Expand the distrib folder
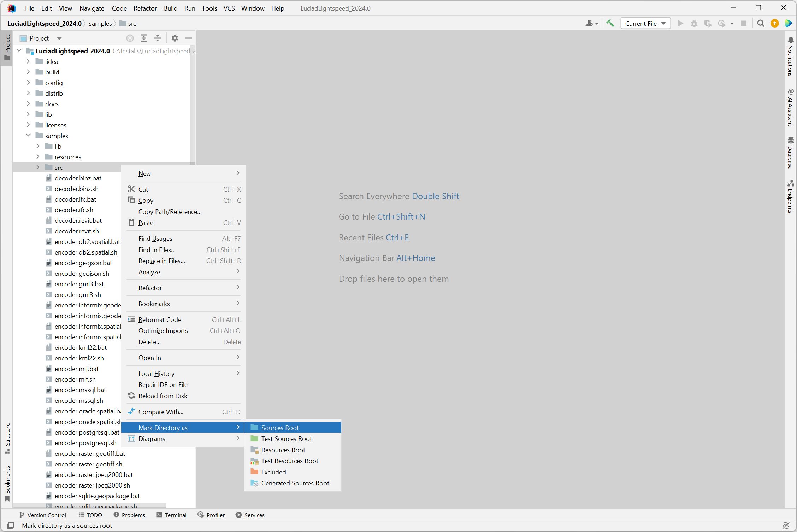 28,93
